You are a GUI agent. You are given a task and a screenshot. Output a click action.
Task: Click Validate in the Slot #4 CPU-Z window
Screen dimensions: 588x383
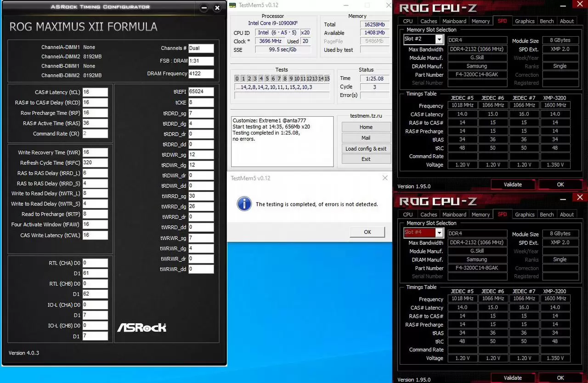click(x=513, y=378)
